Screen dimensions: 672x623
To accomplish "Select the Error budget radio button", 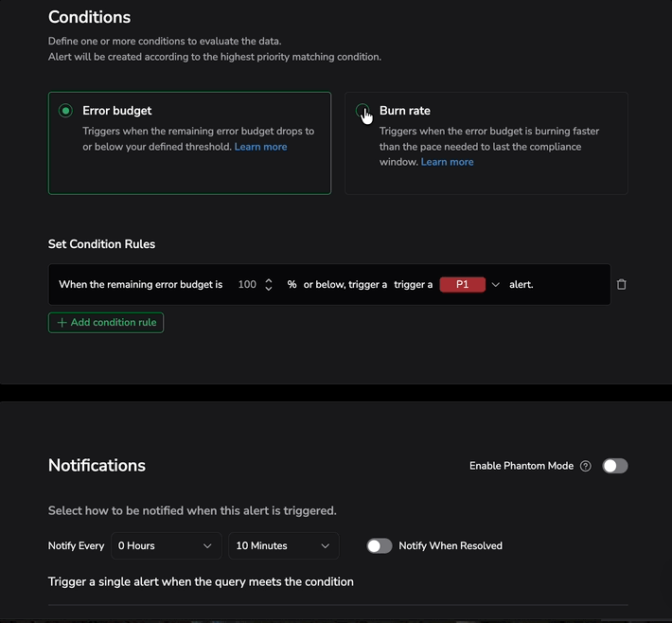I will click(x=65, y=111).
